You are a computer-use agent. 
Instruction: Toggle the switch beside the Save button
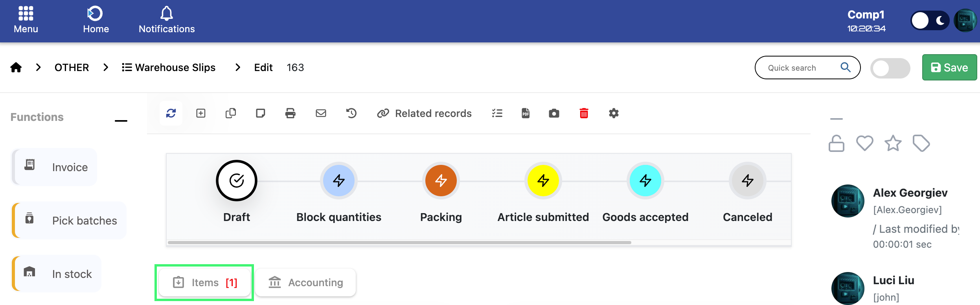pyautogui.click(x=890, y=68)
